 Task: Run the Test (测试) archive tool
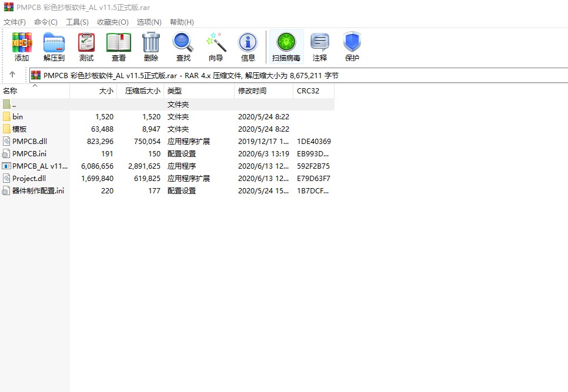click(x=86, y=43)
